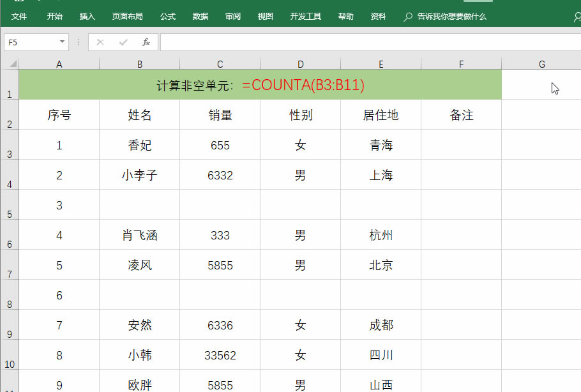Open the 数据 ribbon tab
This screenshot has height=392, width=581.
200,17
